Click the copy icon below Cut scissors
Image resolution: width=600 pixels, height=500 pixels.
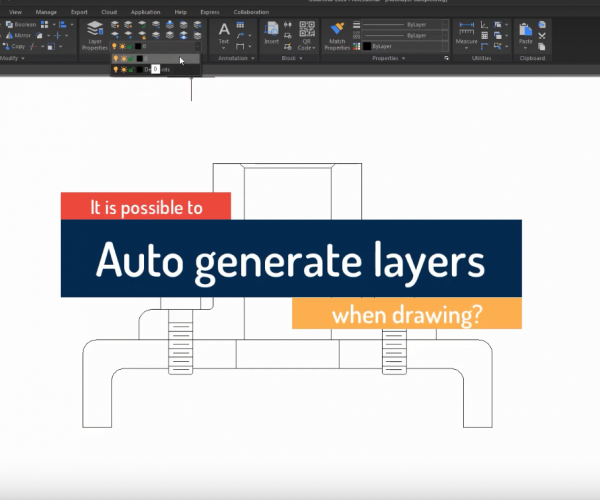point(542,46)
